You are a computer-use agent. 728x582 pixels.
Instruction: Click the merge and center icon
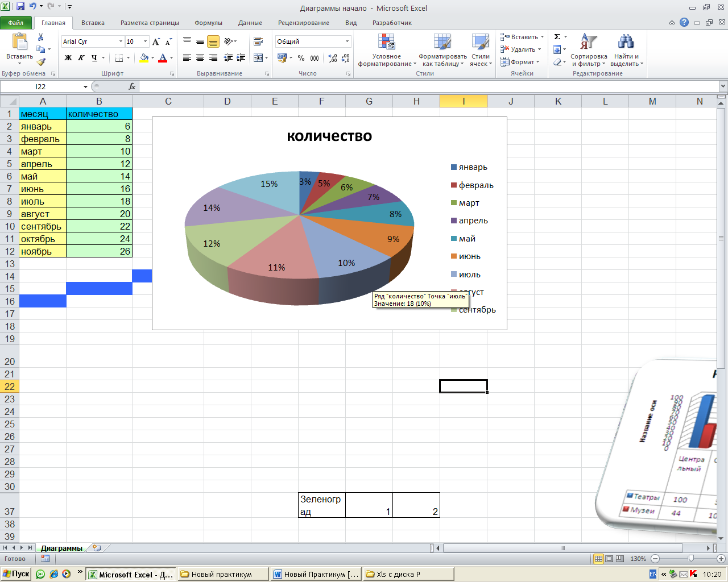click(258, 58)
